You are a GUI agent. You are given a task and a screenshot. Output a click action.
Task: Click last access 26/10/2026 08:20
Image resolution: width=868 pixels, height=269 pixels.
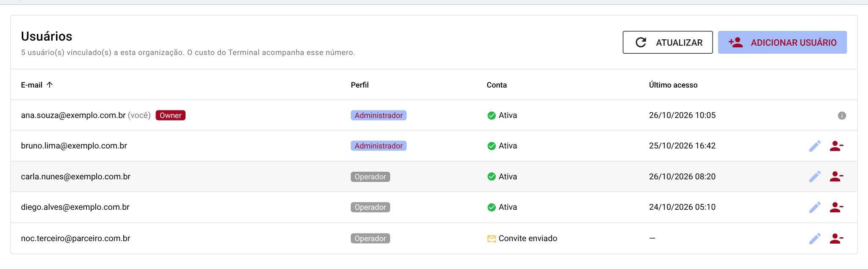pos(682,177)
